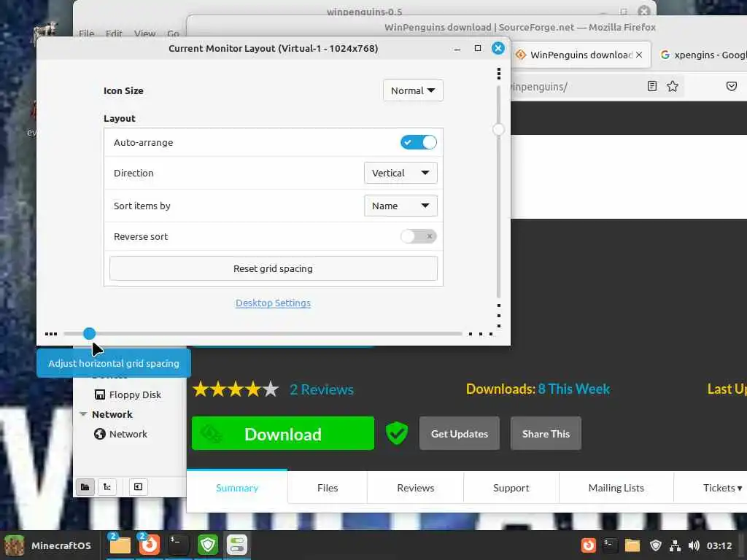
Task: Switch to the Files tab on SourceForge
Action: coord(328,488)
